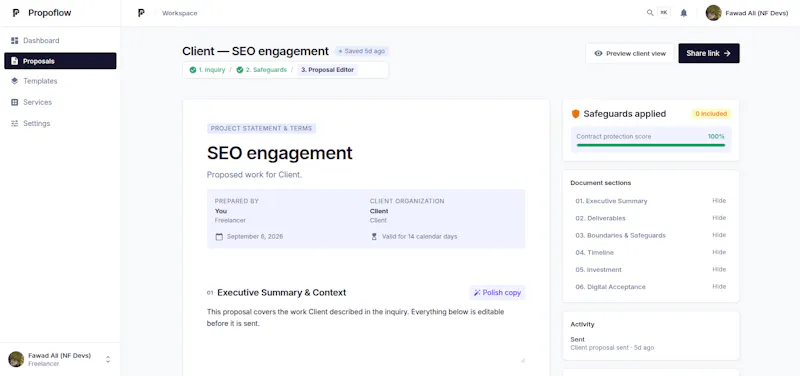Click the Services table icon
Viewport: 800px width, 376px height.
[x=14, y=102]
